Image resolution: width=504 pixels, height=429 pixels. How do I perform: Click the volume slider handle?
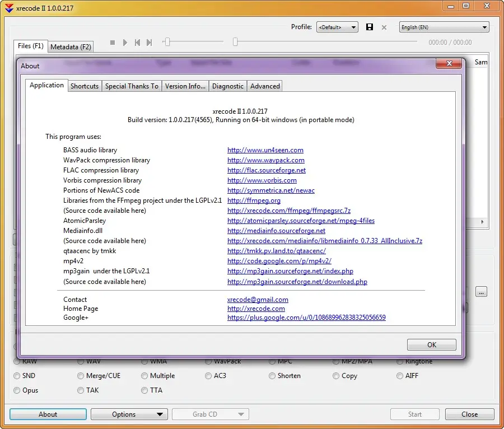point(167,42)
